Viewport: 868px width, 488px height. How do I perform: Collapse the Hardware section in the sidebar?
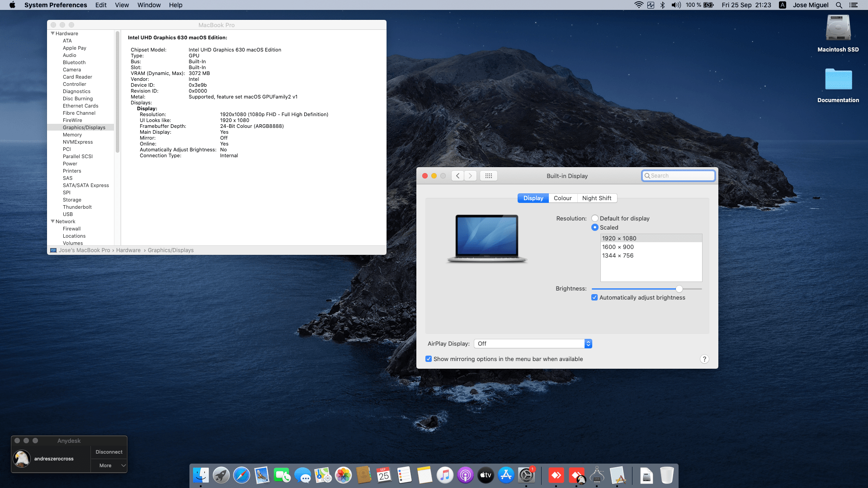(x=52, y=33)
